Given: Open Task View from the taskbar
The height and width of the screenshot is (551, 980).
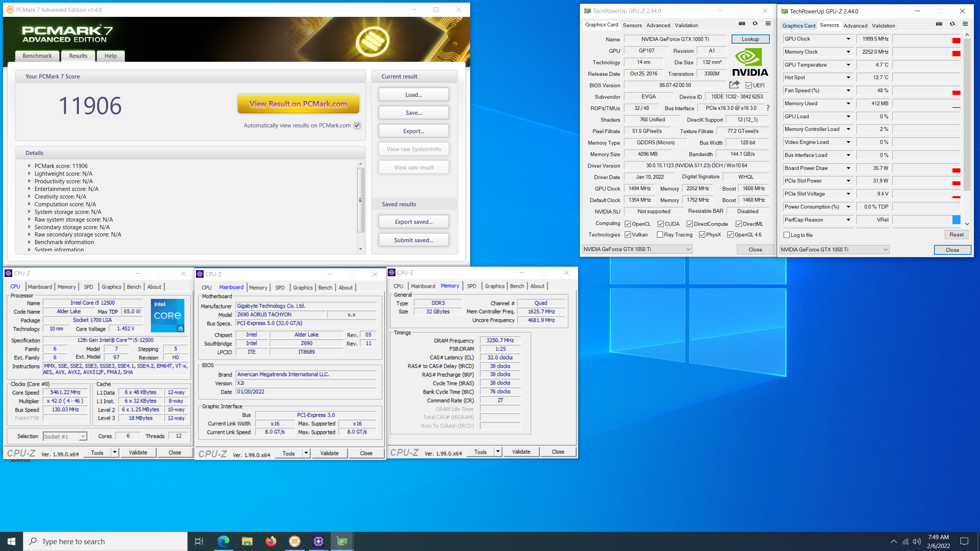Looking at the screenshot, I should pos(199,541).
